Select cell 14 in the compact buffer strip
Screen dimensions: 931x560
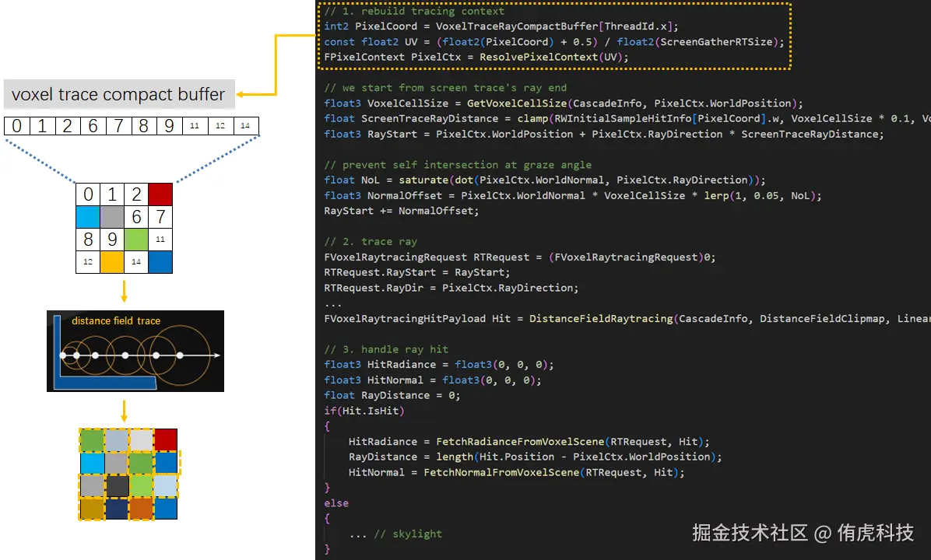tap(246, 126)
